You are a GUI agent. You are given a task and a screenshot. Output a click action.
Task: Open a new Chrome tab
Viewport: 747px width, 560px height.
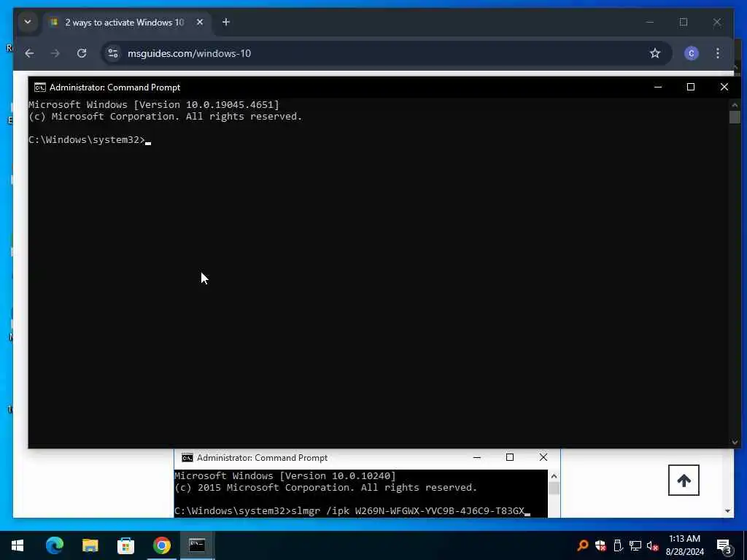click(x=226, y=22)
